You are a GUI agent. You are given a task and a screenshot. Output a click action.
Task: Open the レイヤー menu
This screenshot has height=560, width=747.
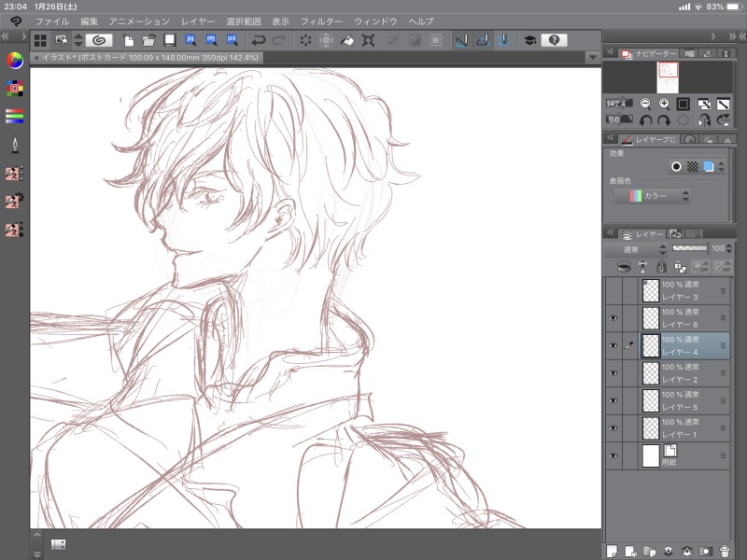tap(198, 21)
